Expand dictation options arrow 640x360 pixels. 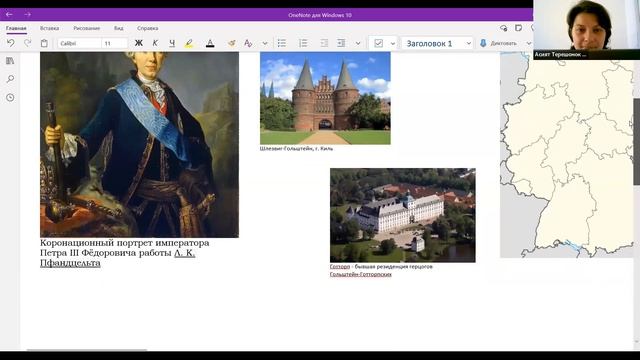pyautogui.click(x=529, y=43)
